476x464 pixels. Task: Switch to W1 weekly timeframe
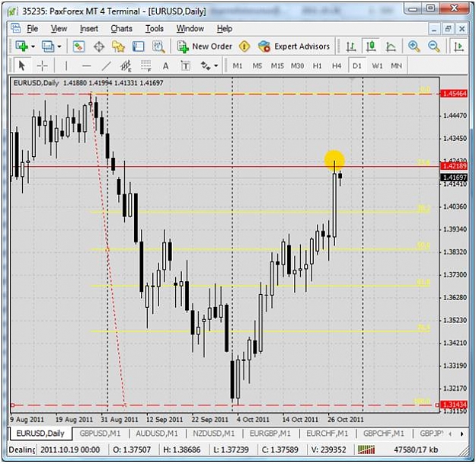pyautogui.click(x=377, y=66)
